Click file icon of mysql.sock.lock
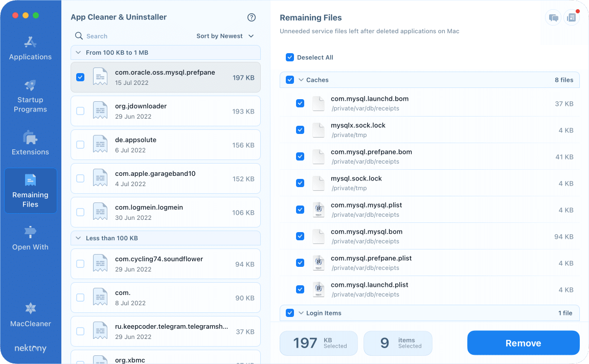Screen dimensions: 589x364 [x=319, y=183]
